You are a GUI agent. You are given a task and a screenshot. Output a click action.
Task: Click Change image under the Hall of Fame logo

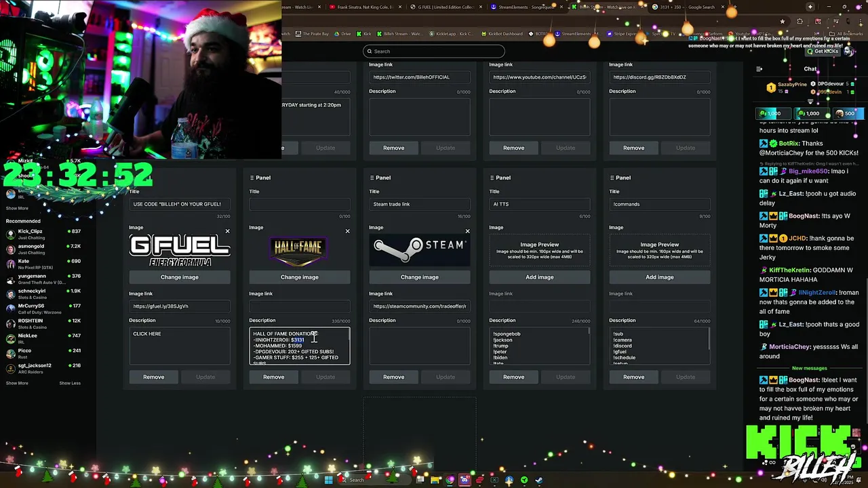[x=300, y=277]
